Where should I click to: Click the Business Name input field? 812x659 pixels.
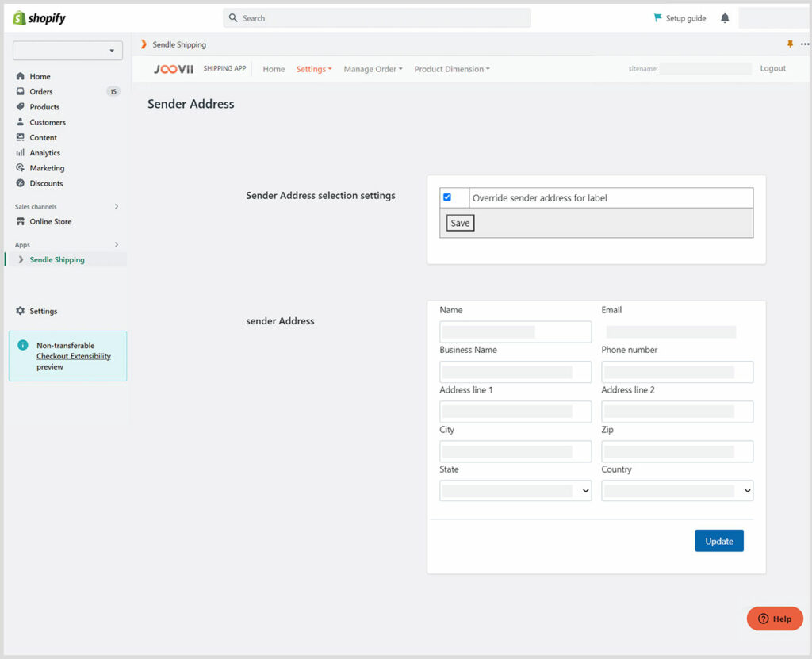[515, 371]
